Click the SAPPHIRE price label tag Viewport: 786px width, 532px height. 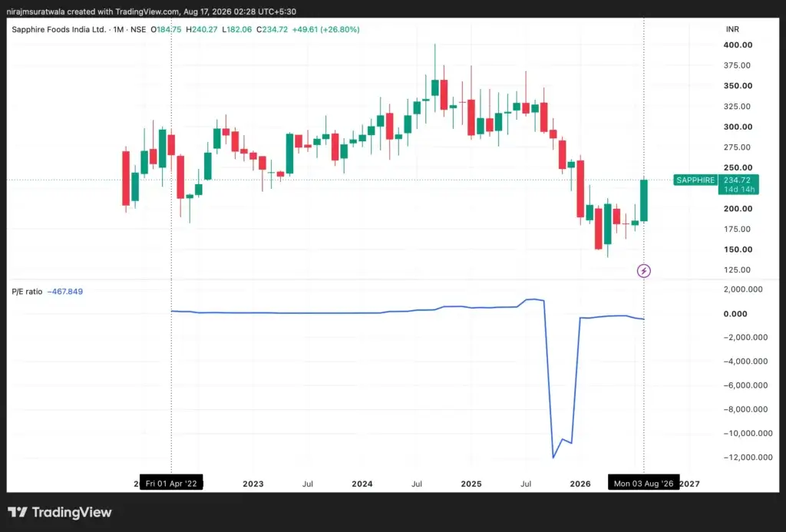(695, 180)
